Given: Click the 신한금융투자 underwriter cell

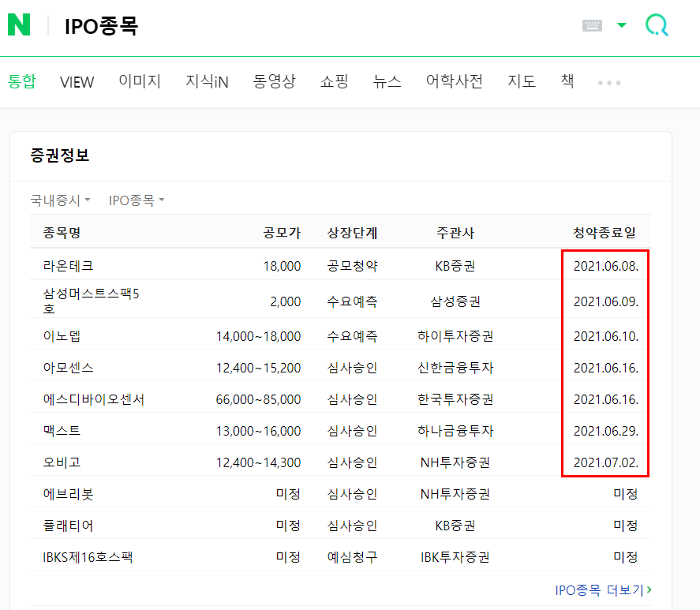Looking at the screenshot, I should click(x=455, y=368).
